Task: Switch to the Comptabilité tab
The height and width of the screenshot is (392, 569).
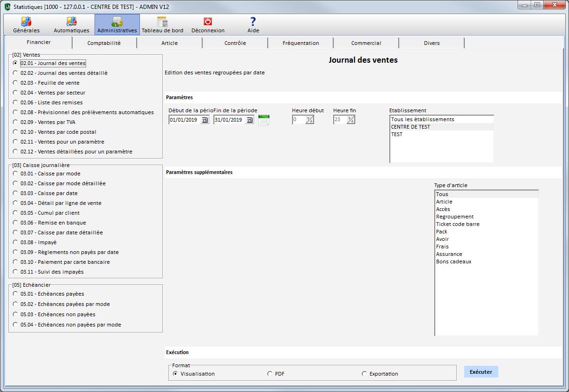Action: [x=104, y=43]
